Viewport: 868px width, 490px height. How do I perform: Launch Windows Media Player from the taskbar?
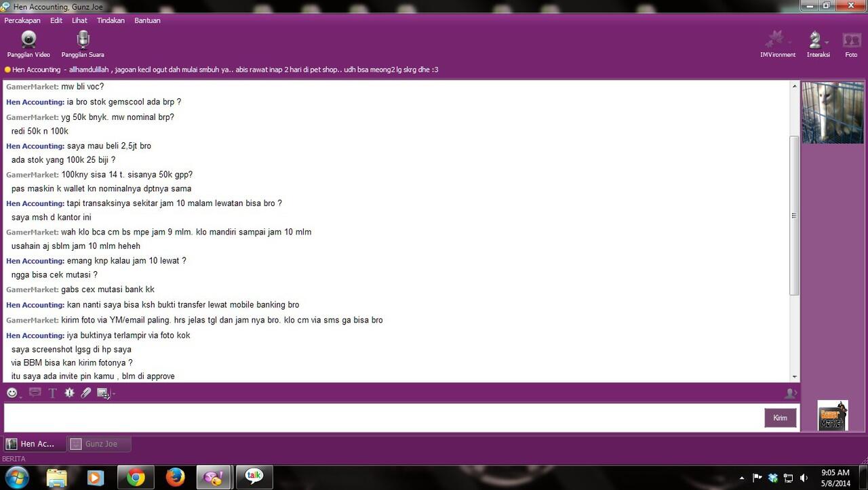[96, 478]
